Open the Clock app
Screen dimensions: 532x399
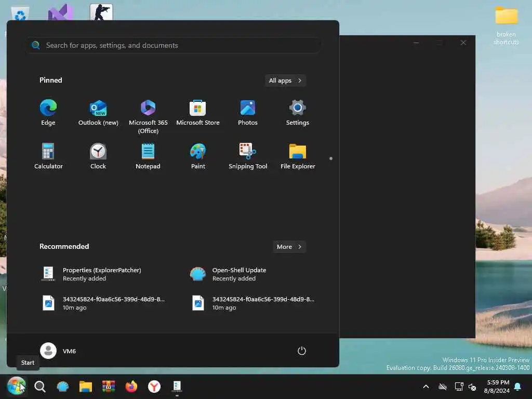click(98, 156)
